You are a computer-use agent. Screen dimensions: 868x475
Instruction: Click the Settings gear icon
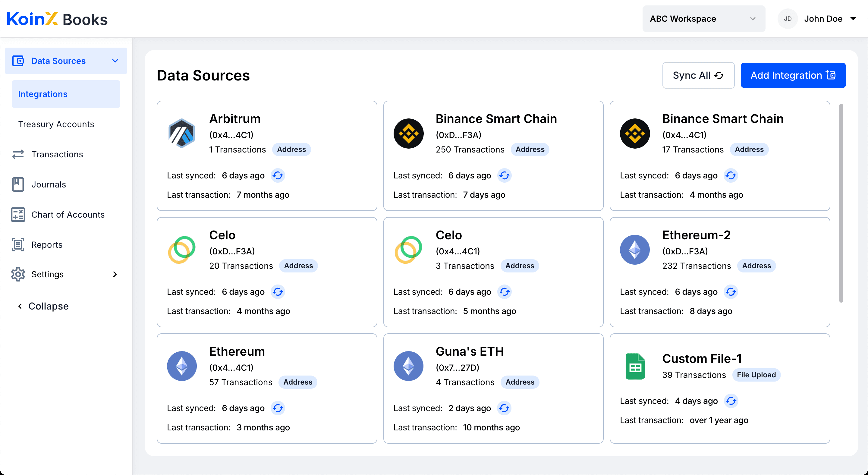tap(18, 274)
